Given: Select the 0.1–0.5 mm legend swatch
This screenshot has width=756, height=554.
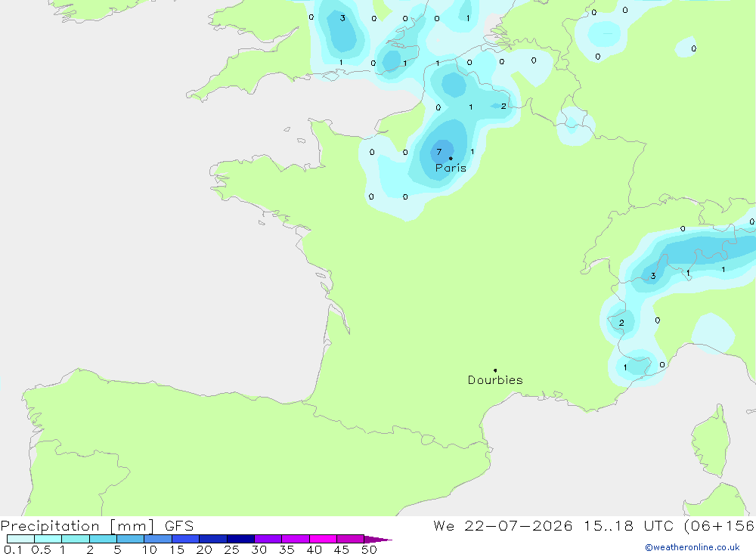Looking at the screenshot, I should pos(20,539).
